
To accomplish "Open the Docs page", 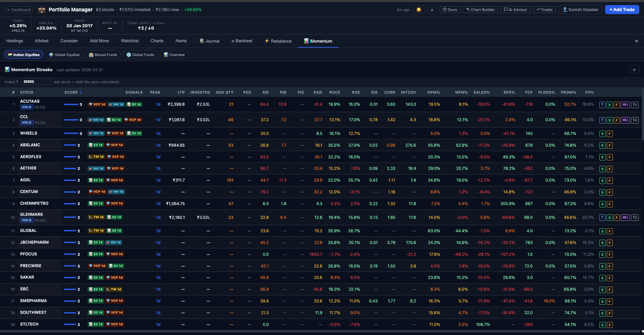I will 450,9.
